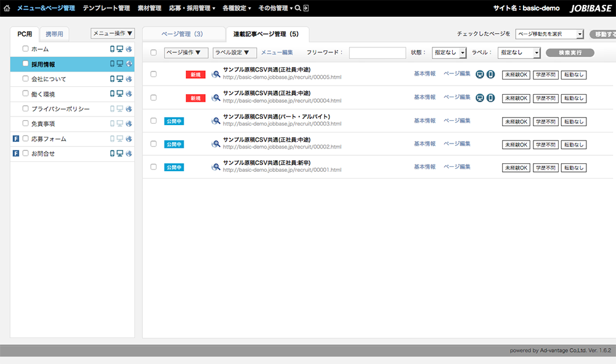Click F form badge beside 応募フォーム
This screenshot has width=616, height=364.
[x=16, y=139]
